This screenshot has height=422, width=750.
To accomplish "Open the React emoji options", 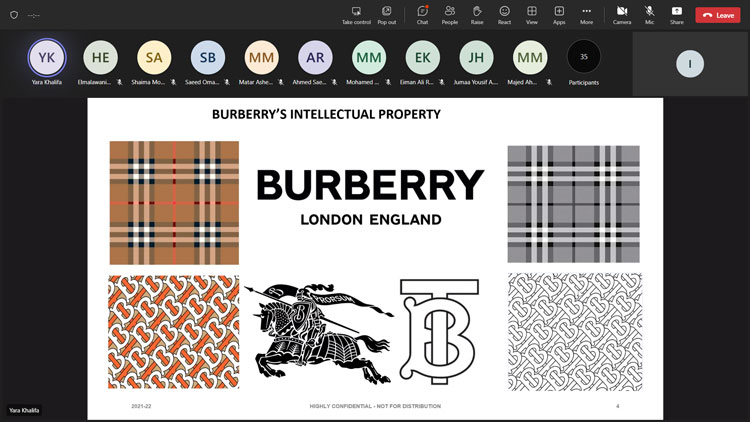I will click(x=504, y=14).
